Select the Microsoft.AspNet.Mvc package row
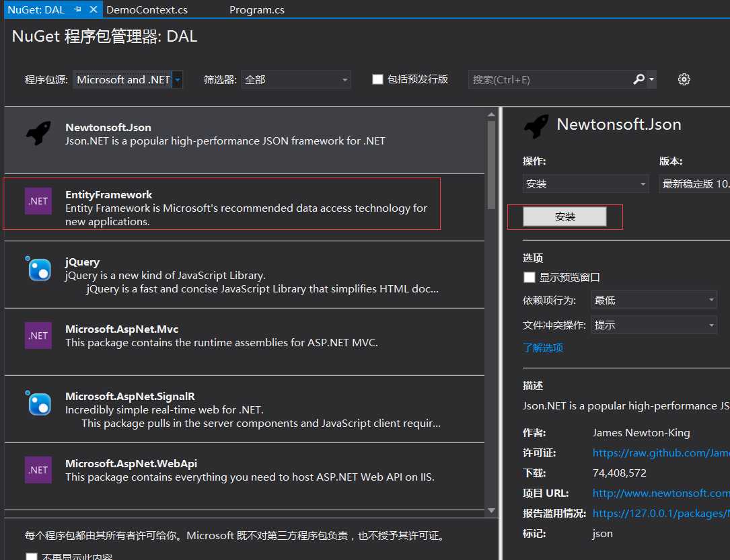 [244, 342]
